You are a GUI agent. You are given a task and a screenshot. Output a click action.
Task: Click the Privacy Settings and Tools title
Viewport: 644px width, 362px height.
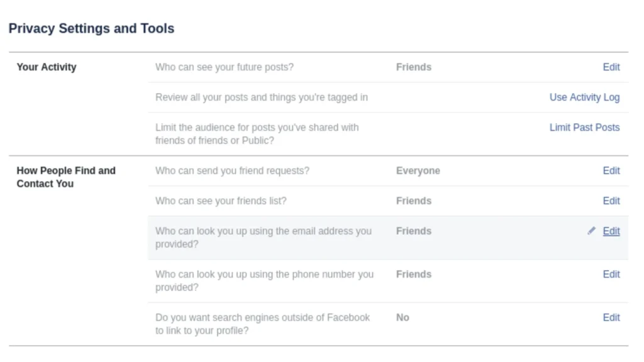coord(91,28)
